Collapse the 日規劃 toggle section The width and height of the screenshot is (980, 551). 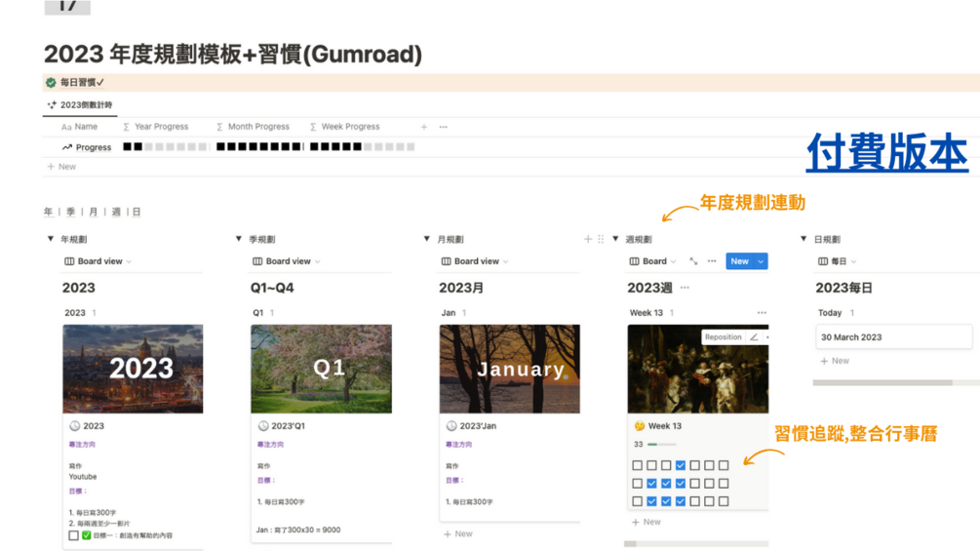804,239
